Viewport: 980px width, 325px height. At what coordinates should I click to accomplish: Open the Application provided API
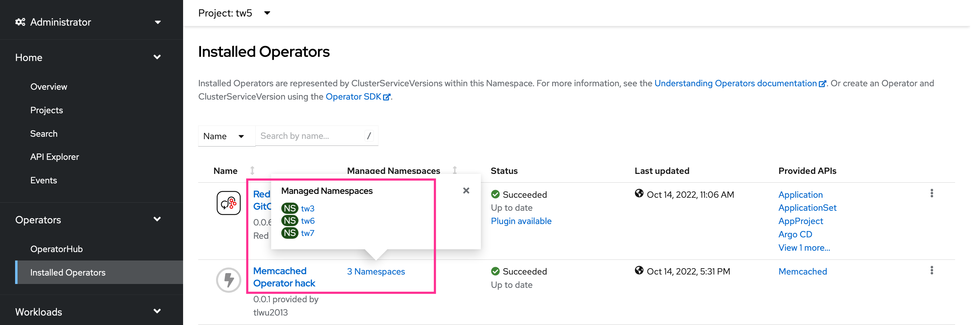click(x=800, y=195)
